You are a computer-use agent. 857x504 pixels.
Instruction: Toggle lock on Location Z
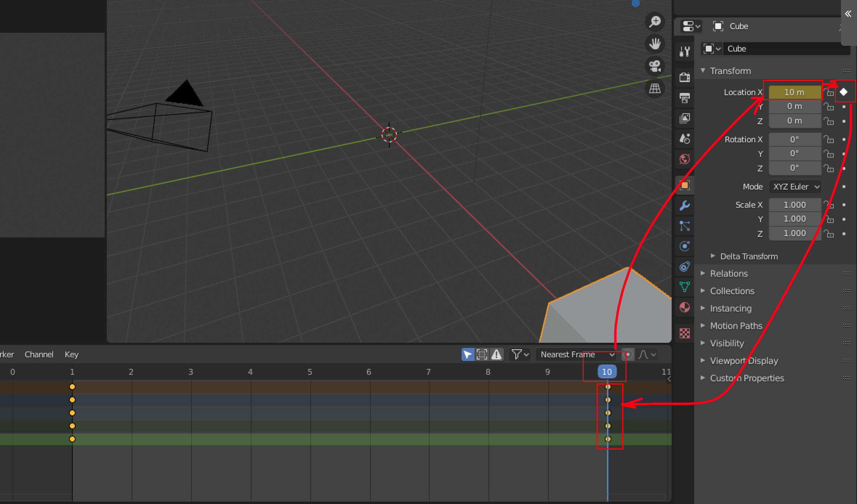(x=829, y=121)
